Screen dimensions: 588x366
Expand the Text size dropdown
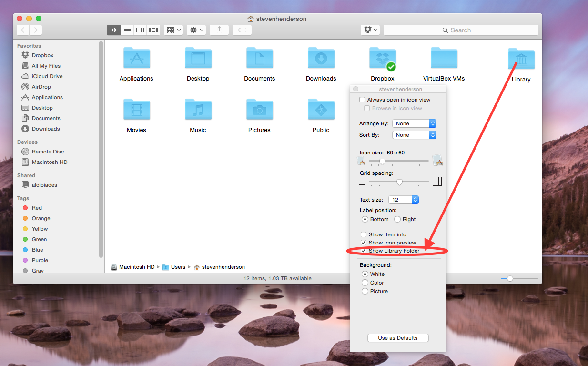pos(404,200)
